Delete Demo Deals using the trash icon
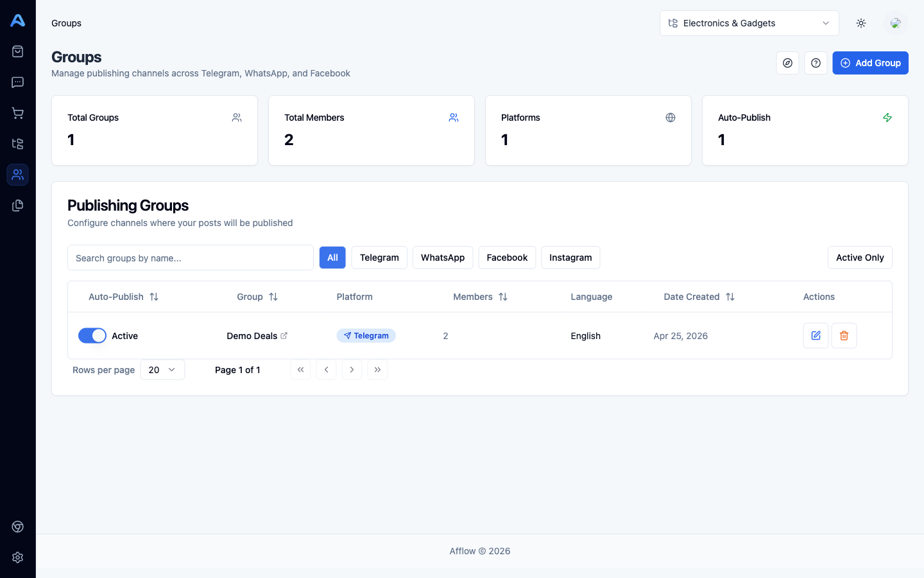Image resolution: width=924 pixels, height=578 pixels. [844, 335]
